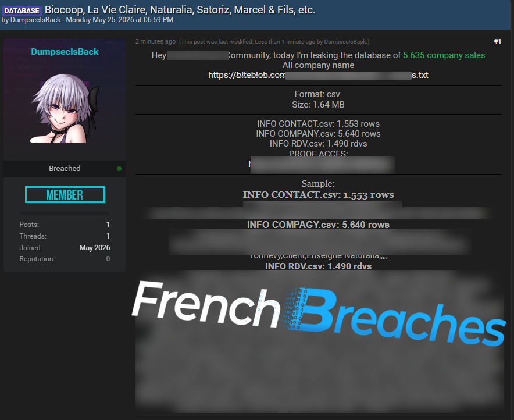Click the 'May 2026' joined date

pyautogui.click(x=95, y=248)
